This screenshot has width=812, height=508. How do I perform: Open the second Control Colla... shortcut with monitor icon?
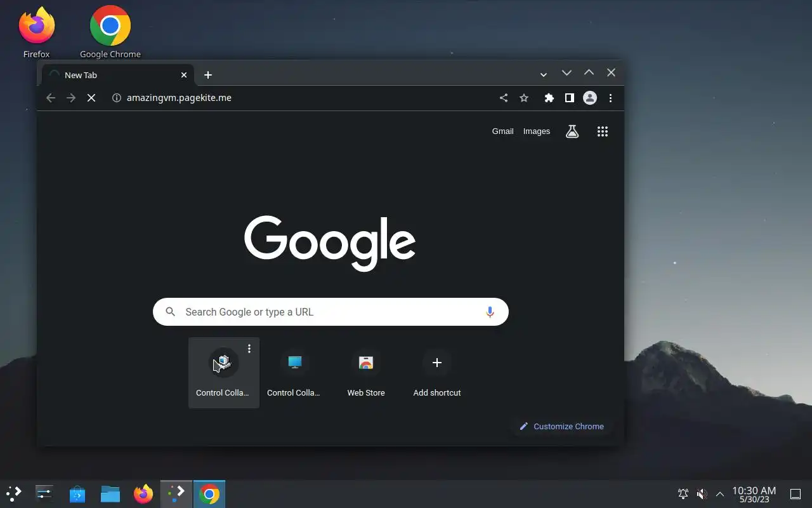294,373
